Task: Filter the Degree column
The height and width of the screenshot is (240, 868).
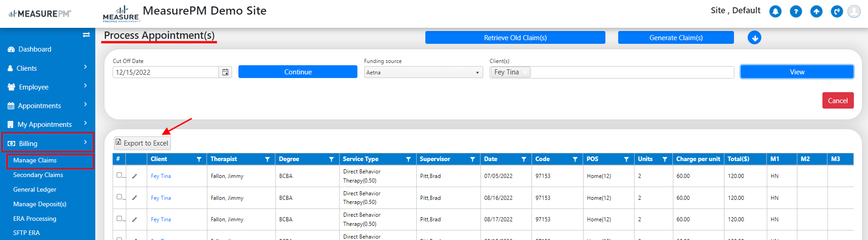Action: click(x=331, y=159)
